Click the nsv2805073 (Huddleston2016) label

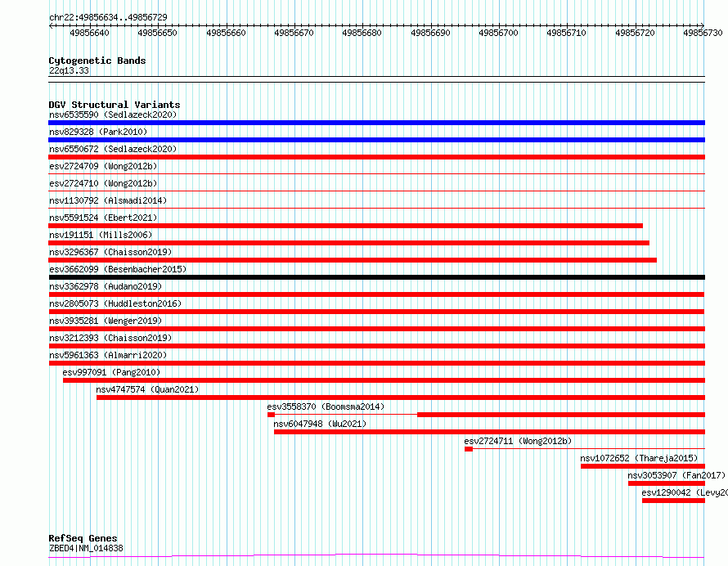[115, 303]
